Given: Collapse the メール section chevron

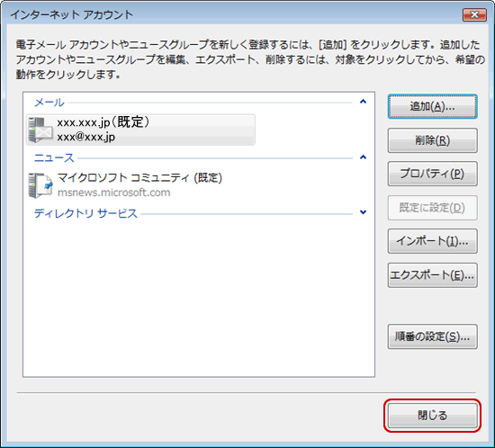Looking at the screenshot, I should pos(363,102).
